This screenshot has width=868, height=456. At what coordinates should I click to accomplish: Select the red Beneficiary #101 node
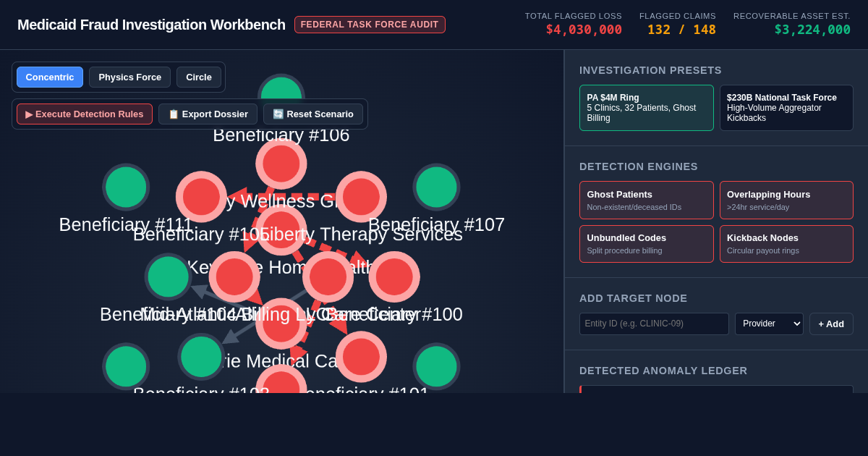pos(361,356)
